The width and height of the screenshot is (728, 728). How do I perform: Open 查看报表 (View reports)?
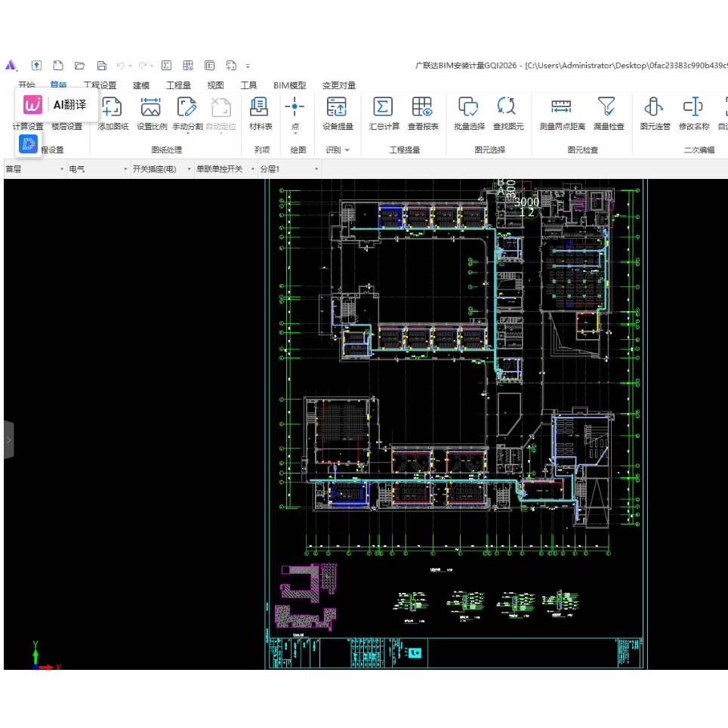point(422,114)
